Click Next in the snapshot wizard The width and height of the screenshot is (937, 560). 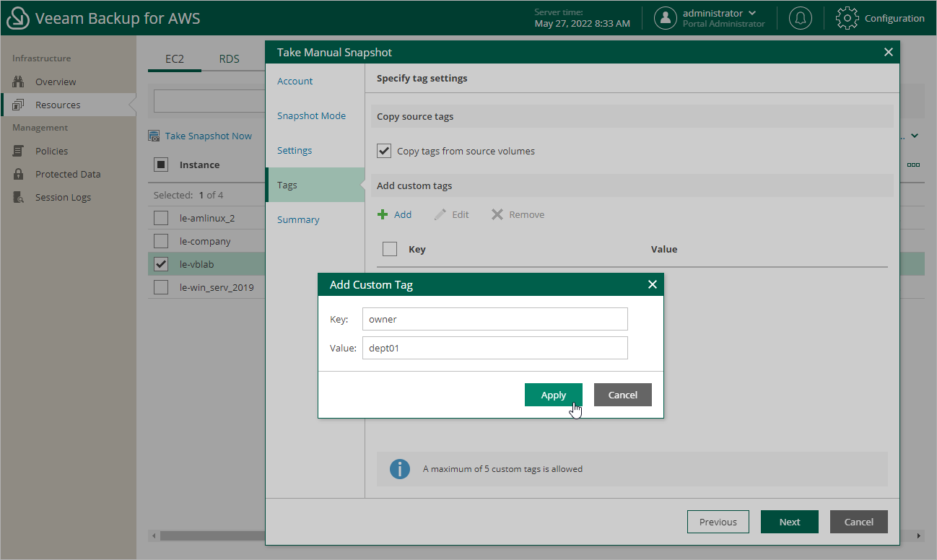coord(789,522)
